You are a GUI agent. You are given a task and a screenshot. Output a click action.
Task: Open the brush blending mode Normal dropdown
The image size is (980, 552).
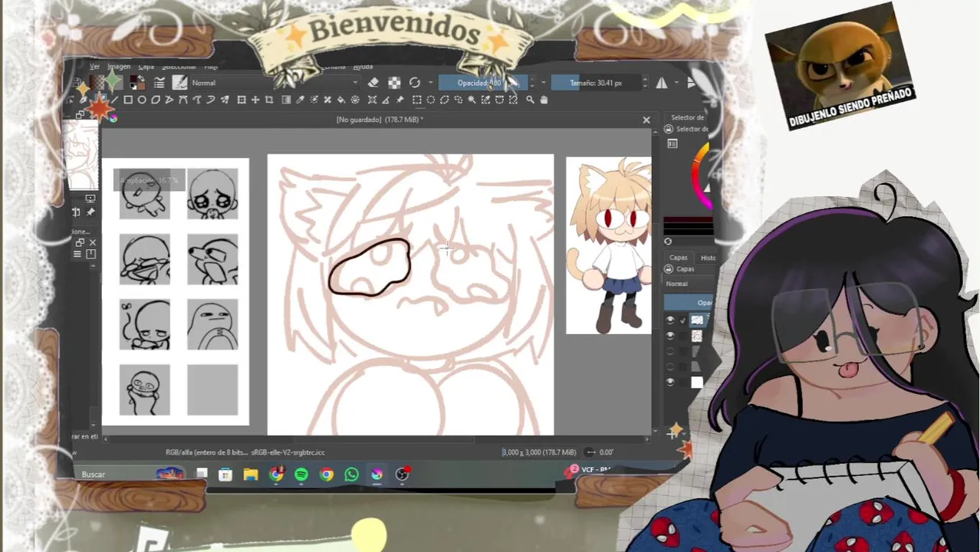[x=275, y=83]
